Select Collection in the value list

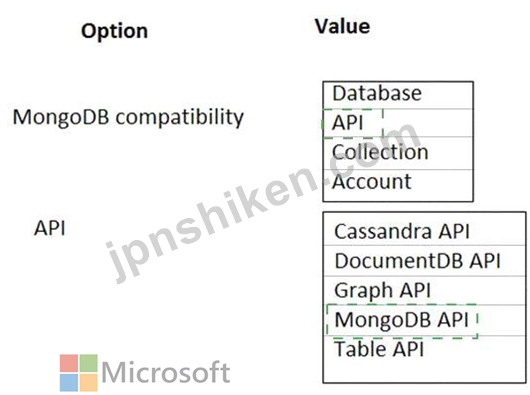click(398, 153)
